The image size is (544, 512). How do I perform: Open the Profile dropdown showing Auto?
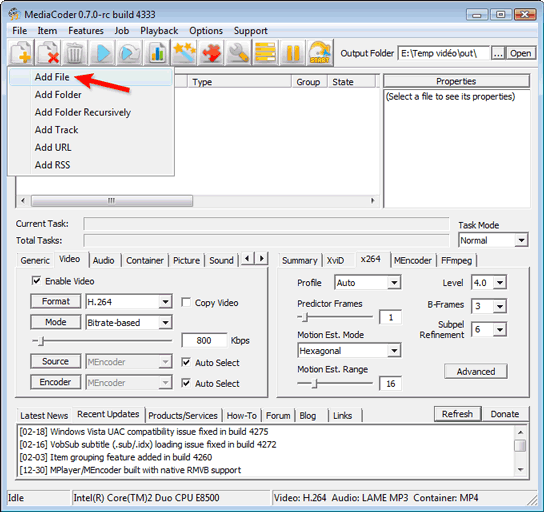(367, 283)
